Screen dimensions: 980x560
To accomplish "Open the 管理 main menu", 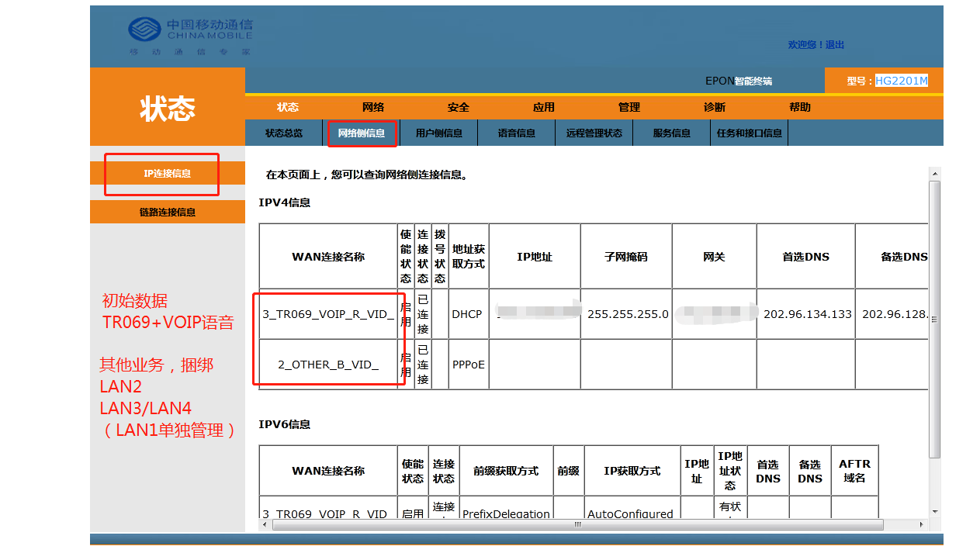I will (629, 107).
